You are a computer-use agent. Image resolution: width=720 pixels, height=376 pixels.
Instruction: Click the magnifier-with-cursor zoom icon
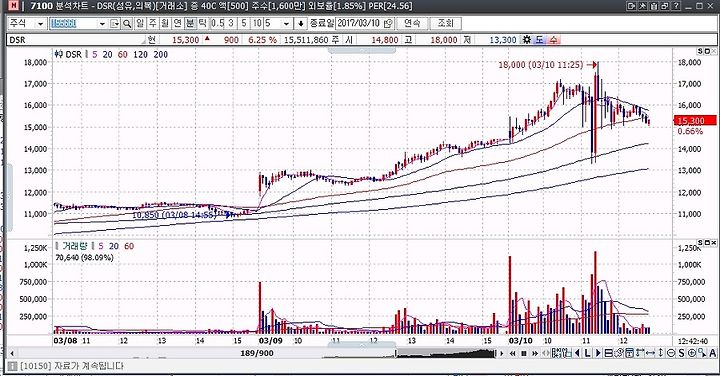coord(702,354)
